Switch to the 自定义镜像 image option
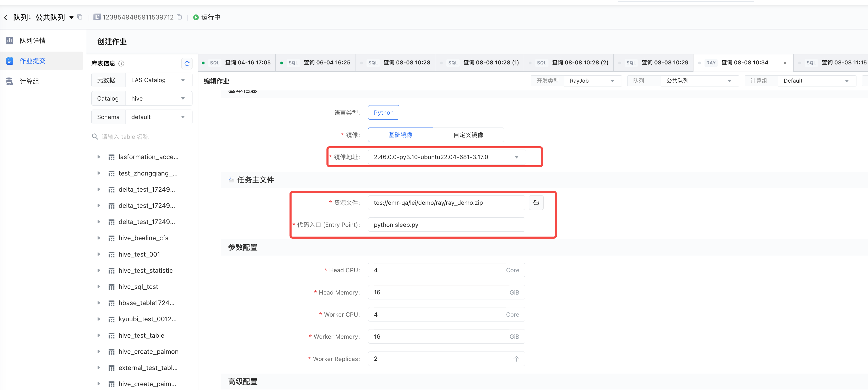 tap(468, 135)
